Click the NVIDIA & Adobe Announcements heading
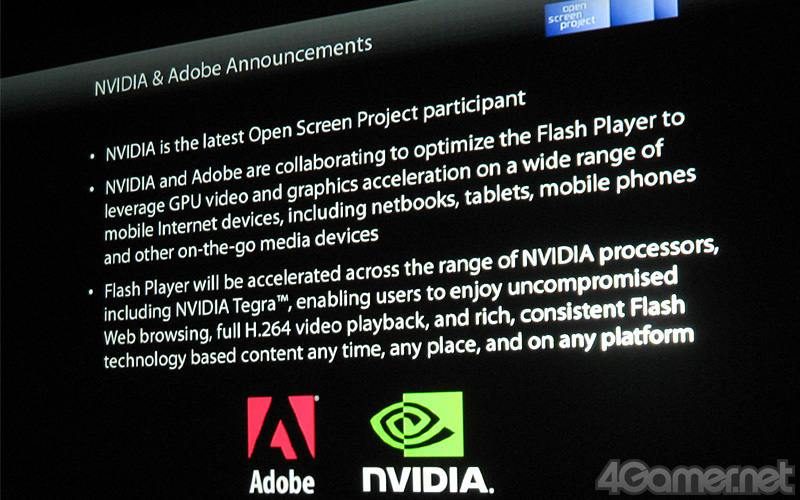This screenshot has width=800, height=500. (x=234, y=66)
